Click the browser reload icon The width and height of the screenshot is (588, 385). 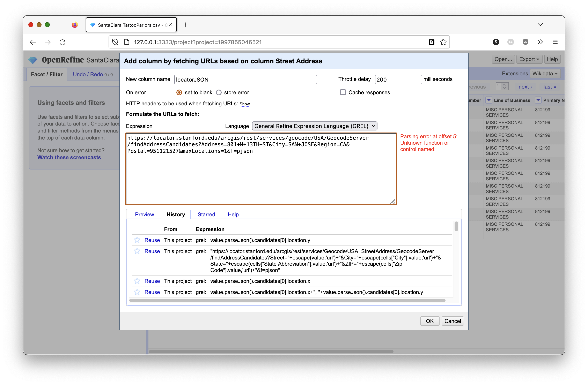click(x=63, y=42)
